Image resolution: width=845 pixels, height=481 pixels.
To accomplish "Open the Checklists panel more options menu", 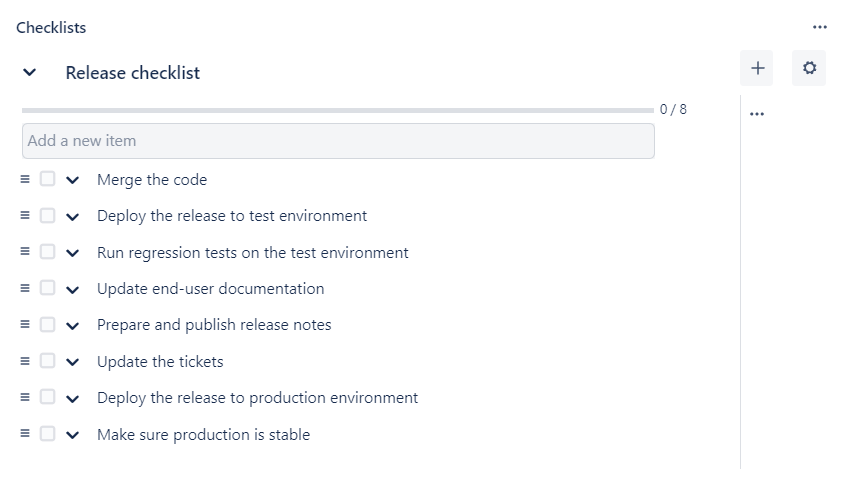I will coord(820,28).
